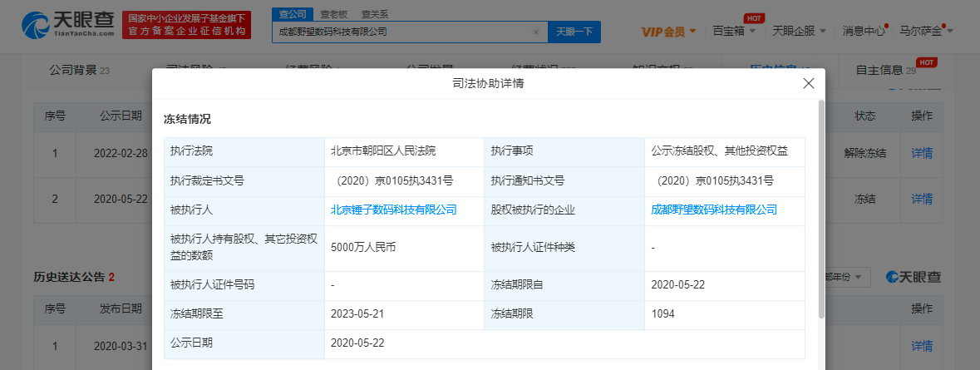Select the 冻结情况 heading
Viewport: 980px width, 370px height.
(x=187, y=119)
